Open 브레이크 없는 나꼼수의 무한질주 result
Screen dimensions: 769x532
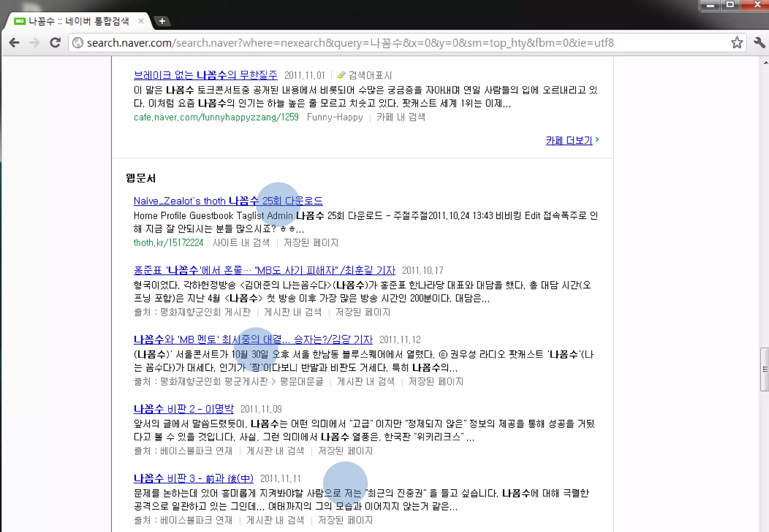coord(205,75)
